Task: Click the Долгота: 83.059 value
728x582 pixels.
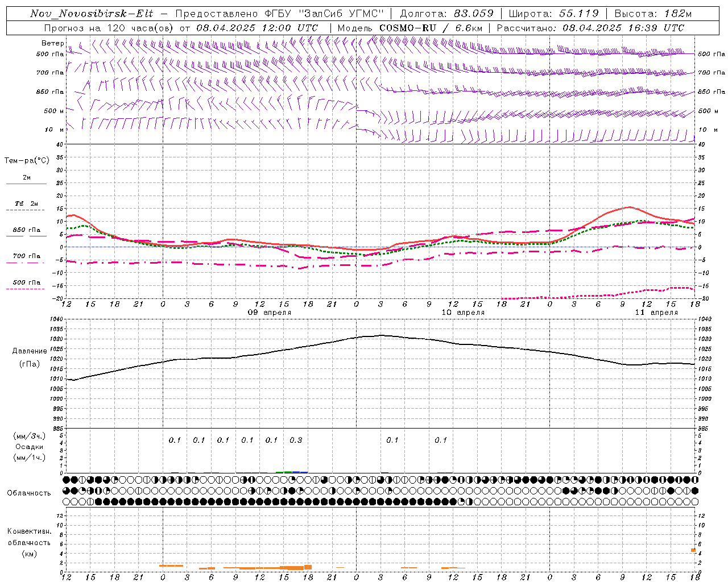Action: pos(446,14)
